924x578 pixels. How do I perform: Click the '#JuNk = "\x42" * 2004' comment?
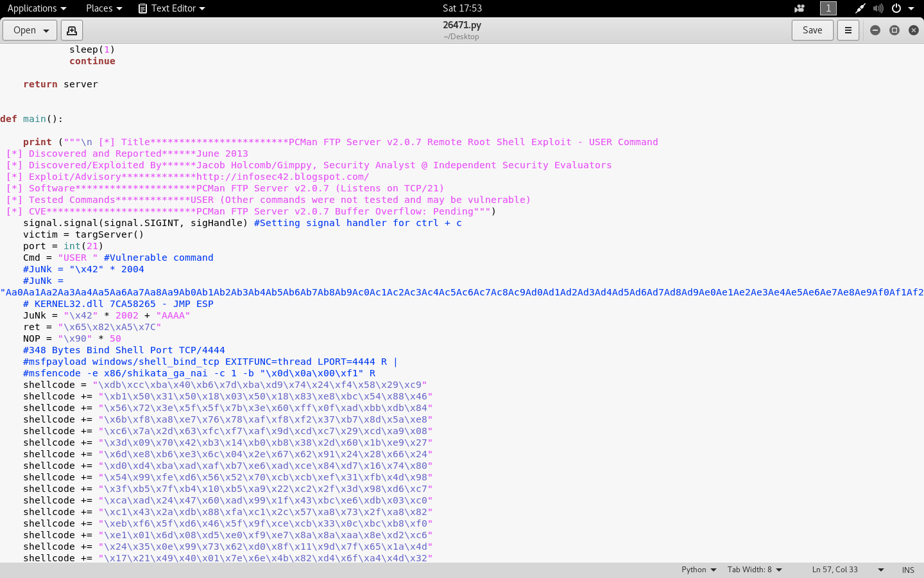(83, 269)
